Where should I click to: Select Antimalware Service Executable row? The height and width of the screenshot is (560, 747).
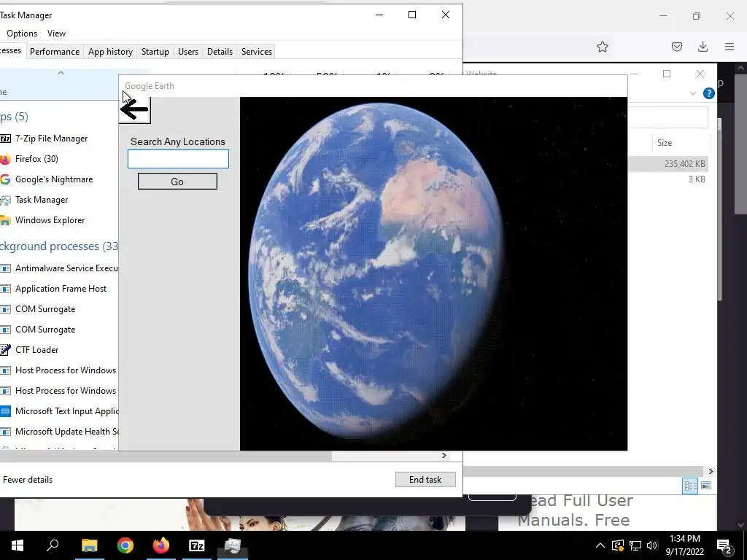(59, 268)
